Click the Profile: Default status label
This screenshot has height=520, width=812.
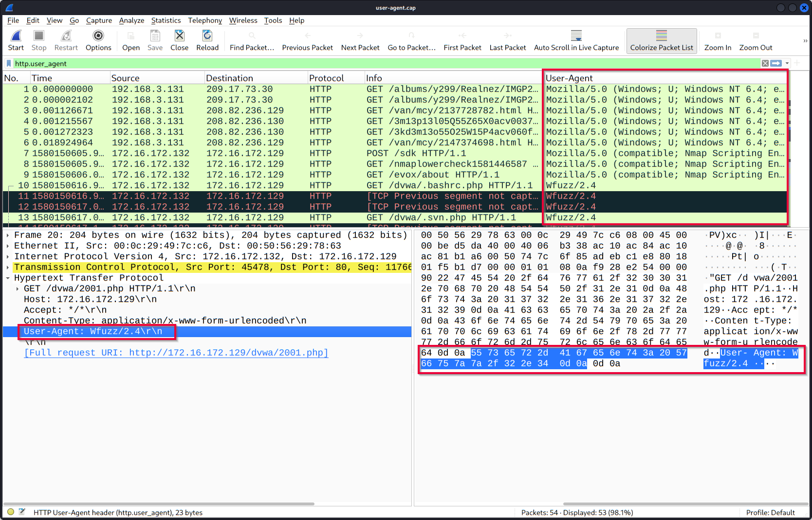[770, 513]
